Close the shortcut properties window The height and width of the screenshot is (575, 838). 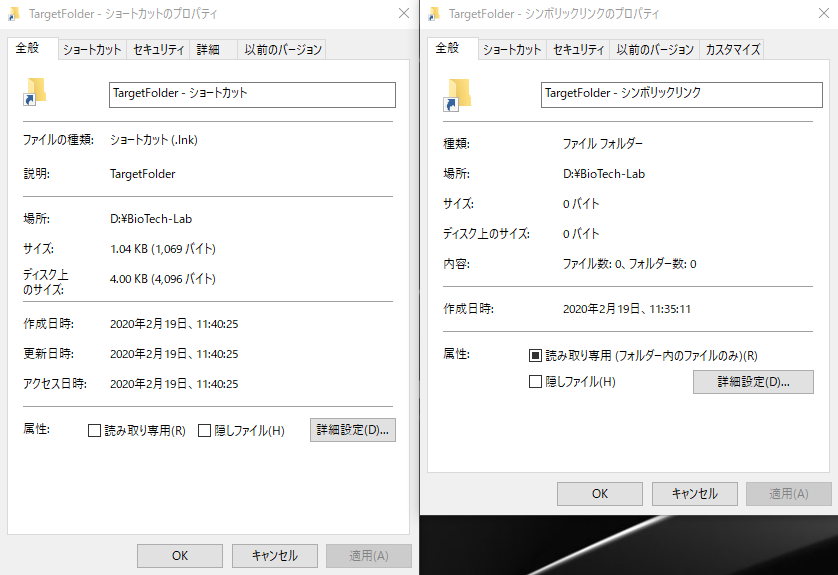pyautogui.click(x=404, y=13)
